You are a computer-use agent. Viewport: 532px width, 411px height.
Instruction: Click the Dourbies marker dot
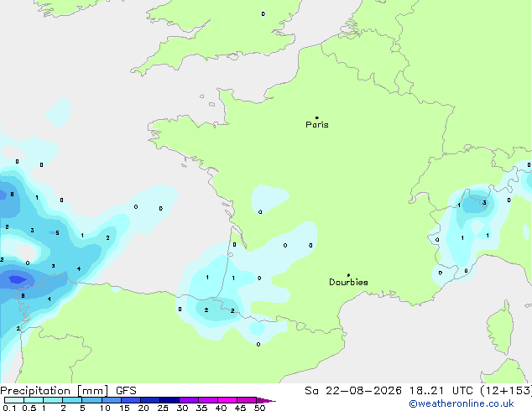pos(348,275)
